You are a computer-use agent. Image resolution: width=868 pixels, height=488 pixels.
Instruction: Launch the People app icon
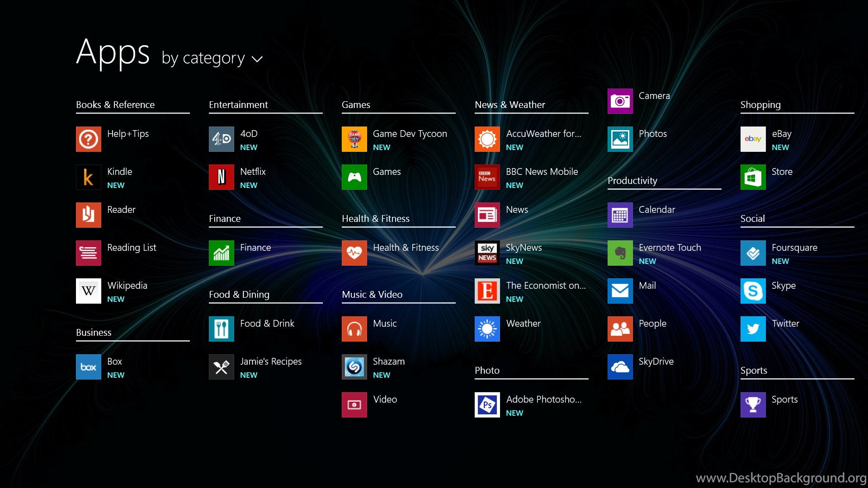(620, 329)
